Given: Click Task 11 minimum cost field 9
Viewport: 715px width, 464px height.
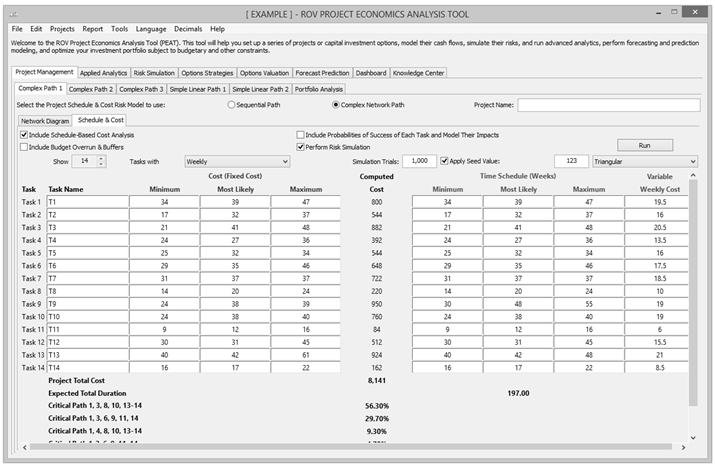Looking at the screenshot, I should [164, 330].
